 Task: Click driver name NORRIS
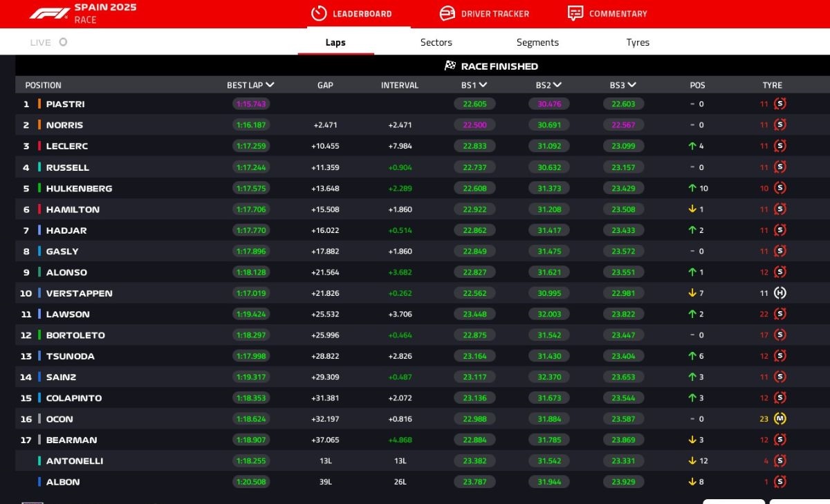point(64,125)
